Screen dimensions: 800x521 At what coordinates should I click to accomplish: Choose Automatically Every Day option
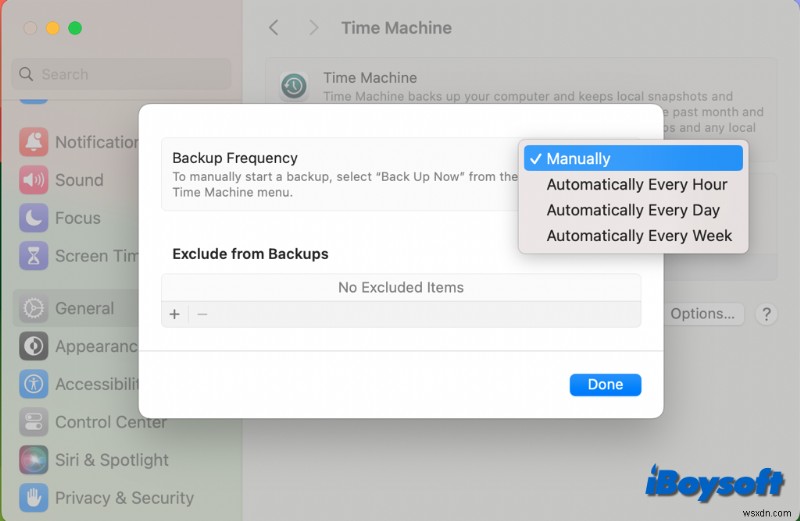point(633,210)
